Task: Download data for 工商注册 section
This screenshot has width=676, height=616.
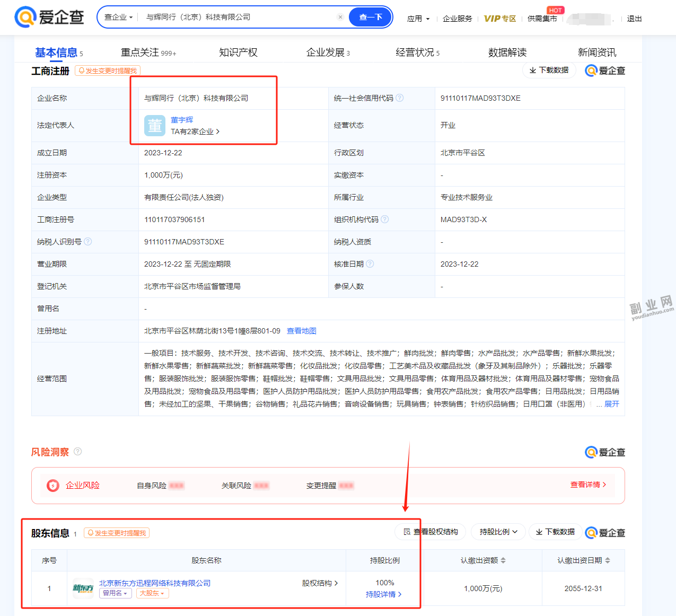Action: (549, 70)
